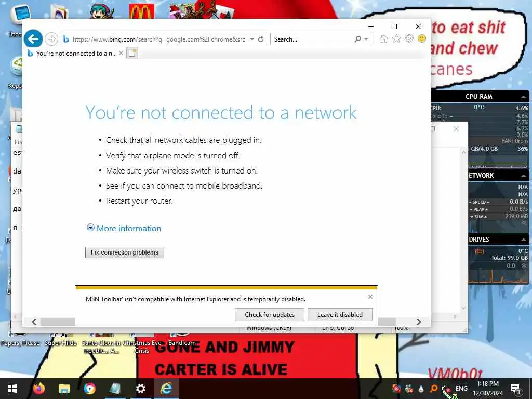The image size is (532, 399).
Task: Open Santa Claus in Trouble desktop shortcut
Action: pyautogui.click(x=101, y=343)
